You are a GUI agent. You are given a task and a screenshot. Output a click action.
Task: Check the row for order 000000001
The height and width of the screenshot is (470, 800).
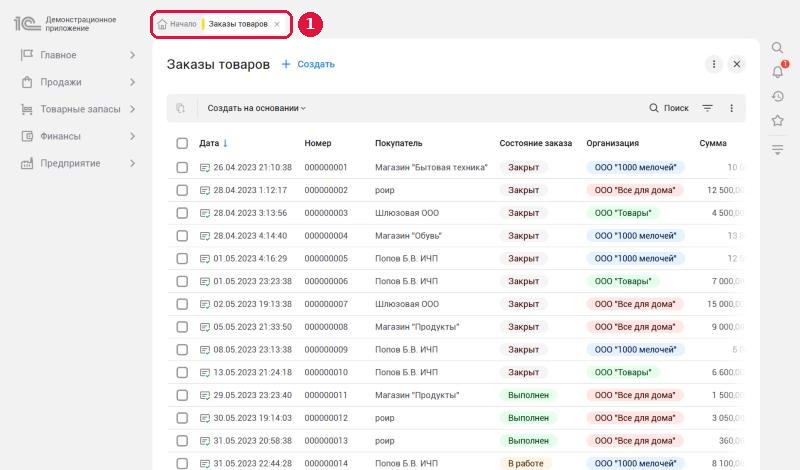click(182, 167)
